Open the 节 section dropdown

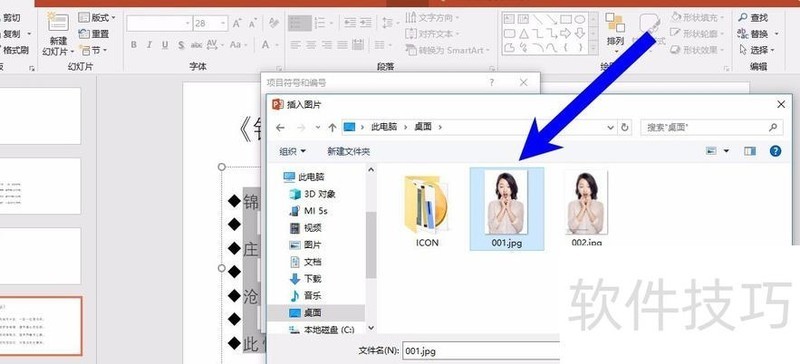click(x=92, y=50)
